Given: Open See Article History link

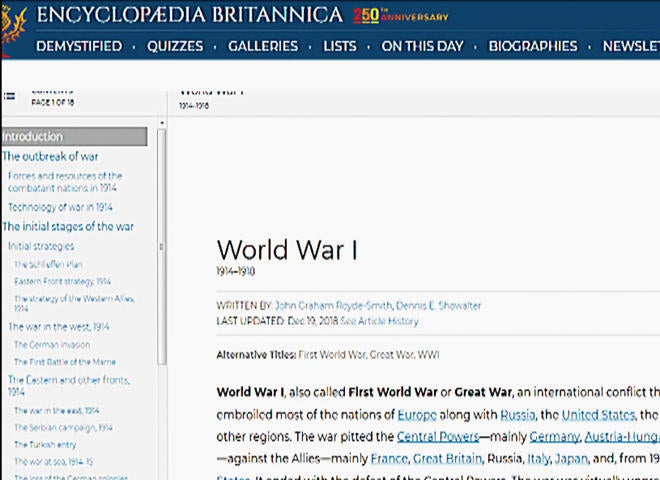Looking at the screenshot, I should click(x=379, y=321).
